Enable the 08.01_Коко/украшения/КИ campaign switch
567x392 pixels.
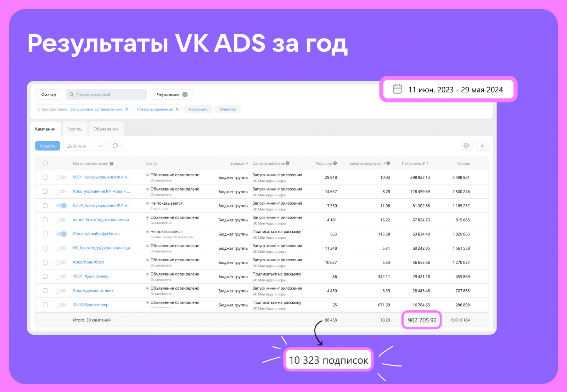tap(61, 177)
